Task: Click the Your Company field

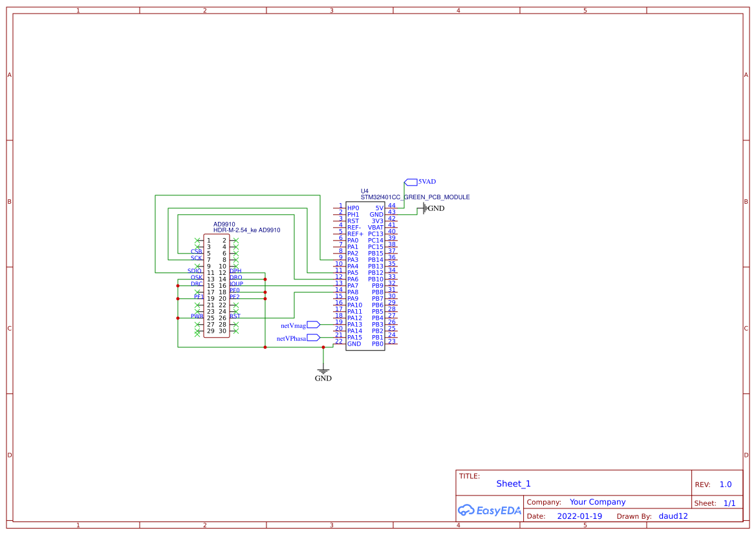Action: tap(598, 501)
